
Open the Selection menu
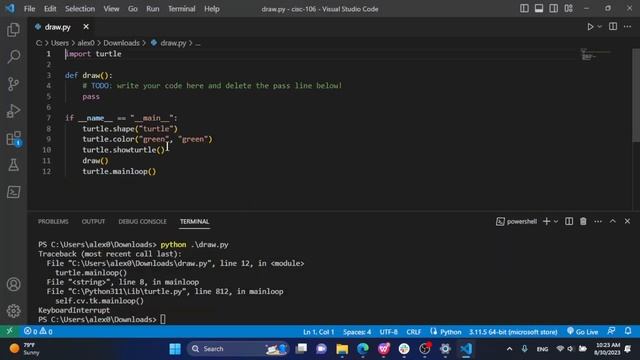[80, 9]
